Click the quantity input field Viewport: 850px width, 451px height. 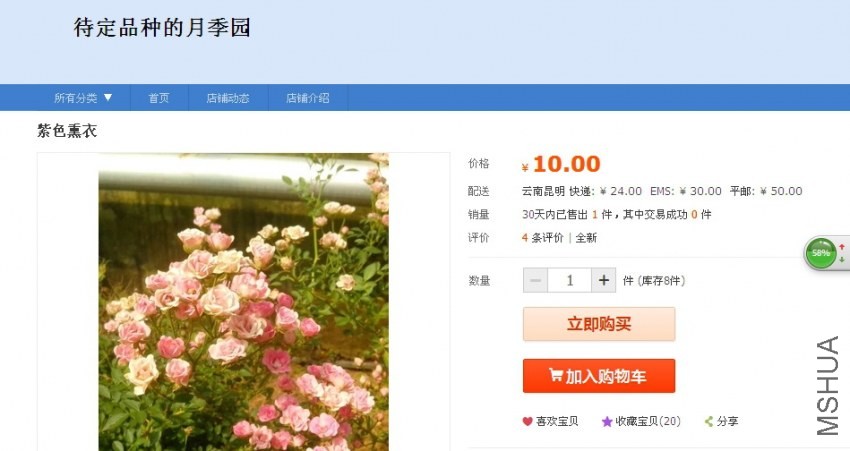(x=570, y=280)
